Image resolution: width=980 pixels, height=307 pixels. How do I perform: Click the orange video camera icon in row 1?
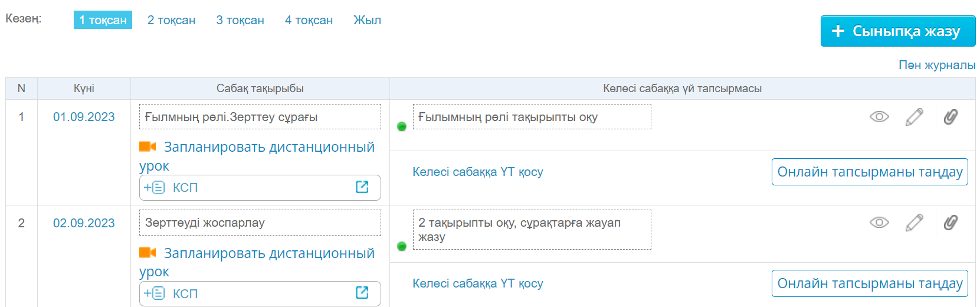tap(148, 146)
